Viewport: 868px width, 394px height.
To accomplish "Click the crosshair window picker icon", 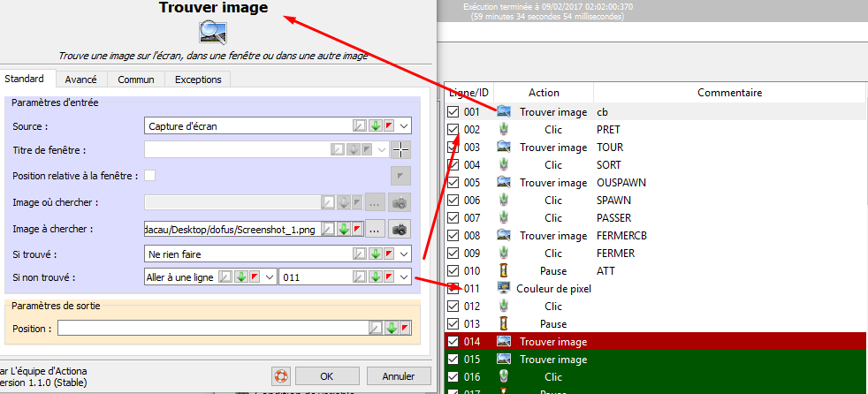I will click(x=401, y=149).
